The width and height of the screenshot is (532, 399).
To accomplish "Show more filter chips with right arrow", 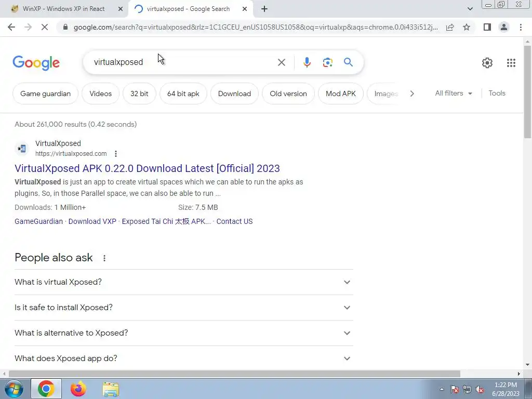I will (x=412, y=94).
